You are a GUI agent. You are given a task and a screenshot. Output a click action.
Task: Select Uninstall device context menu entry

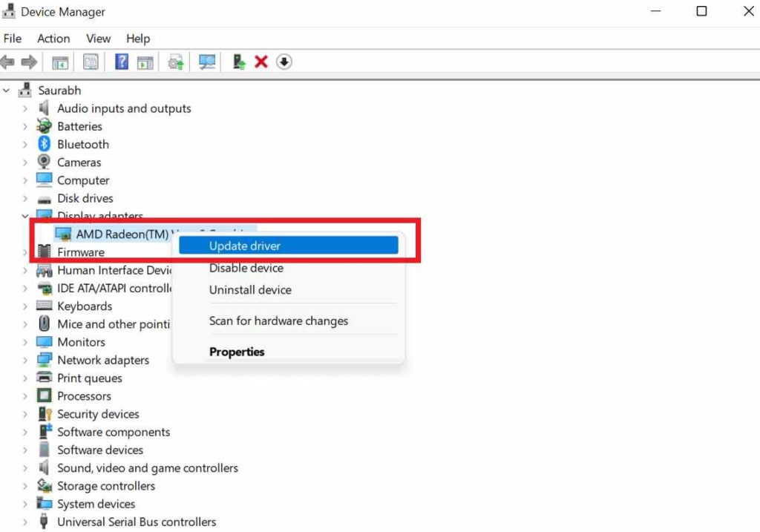pos(289,289)
